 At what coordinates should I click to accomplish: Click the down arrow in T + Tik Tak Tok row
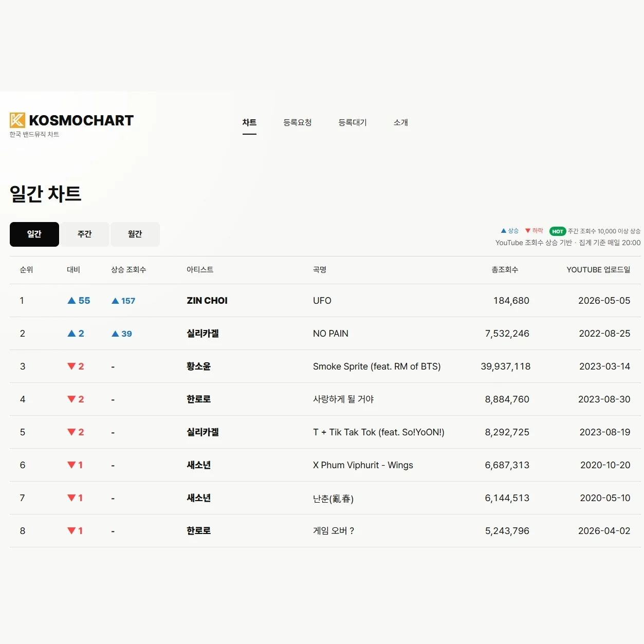click(x=71, y=432)
